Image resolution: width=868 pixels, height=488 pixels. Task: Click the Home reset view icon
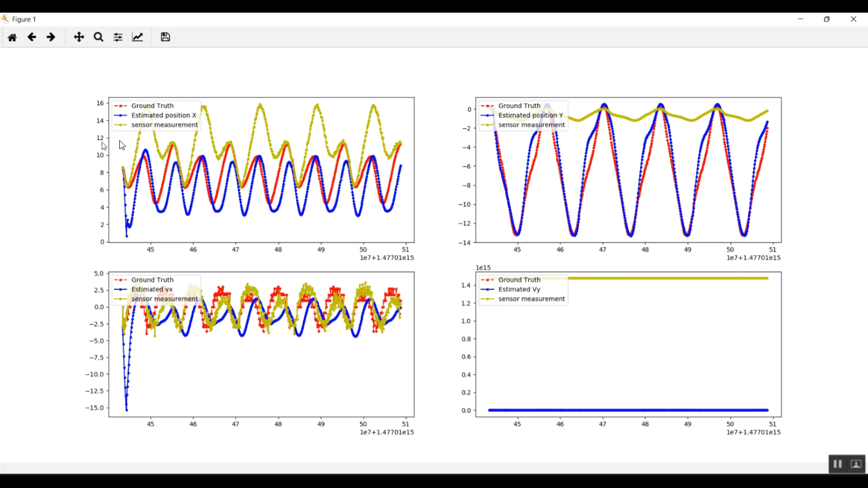tap(12, 37)
